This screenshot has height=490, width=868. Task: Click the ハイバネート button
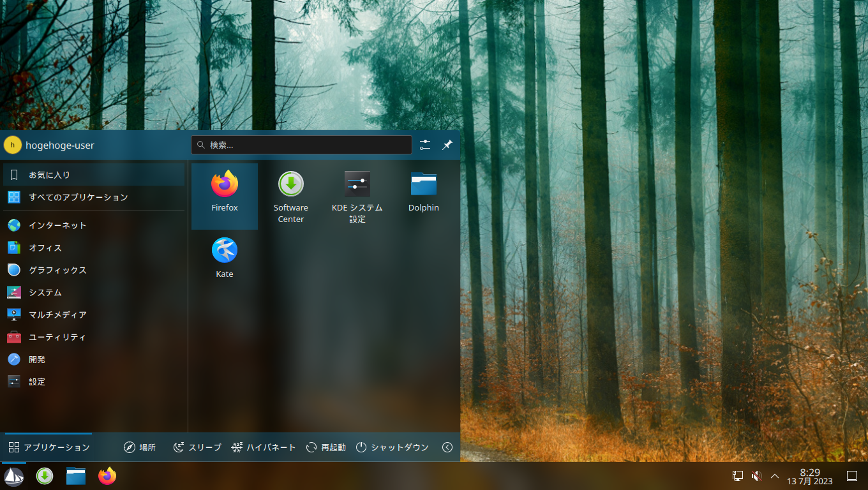(264, 447)
